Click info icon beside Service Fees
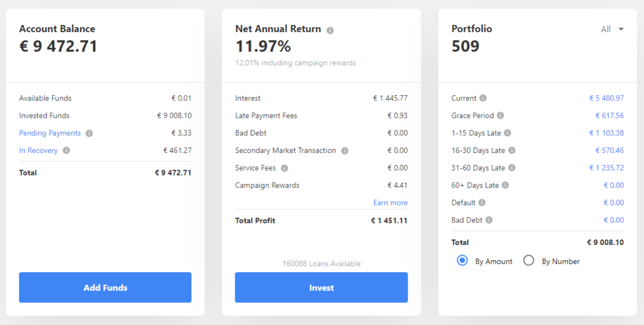The height and width of the screenshot is (325, 644). point(284,168)
